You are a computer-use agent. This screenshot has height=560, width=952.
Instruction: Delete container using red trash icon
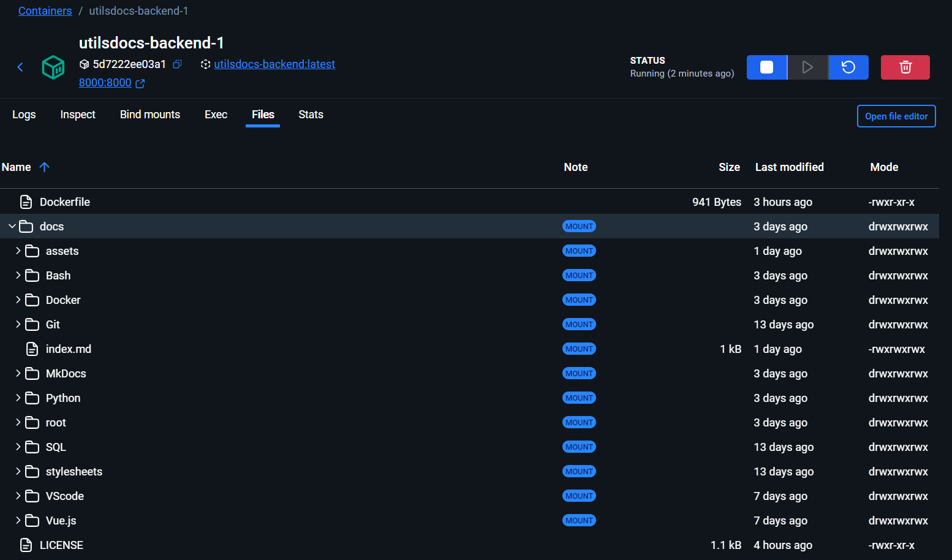[905, 67]
